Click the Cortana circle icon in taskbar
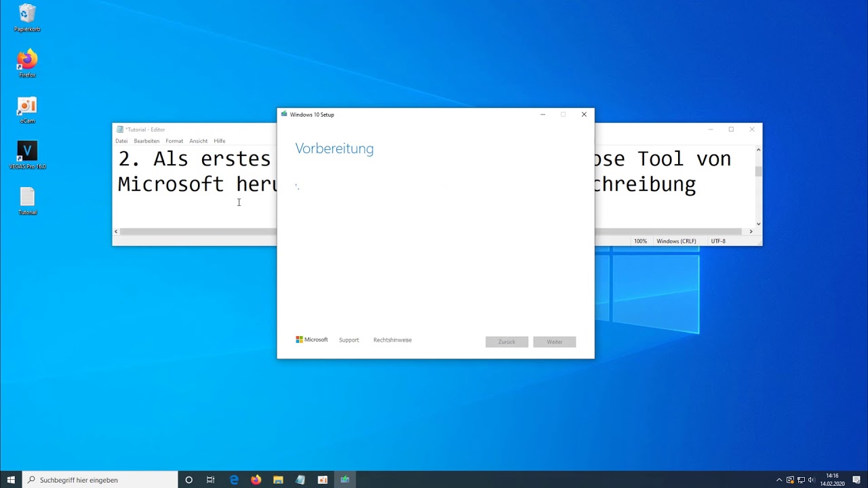 coord(189,480)
